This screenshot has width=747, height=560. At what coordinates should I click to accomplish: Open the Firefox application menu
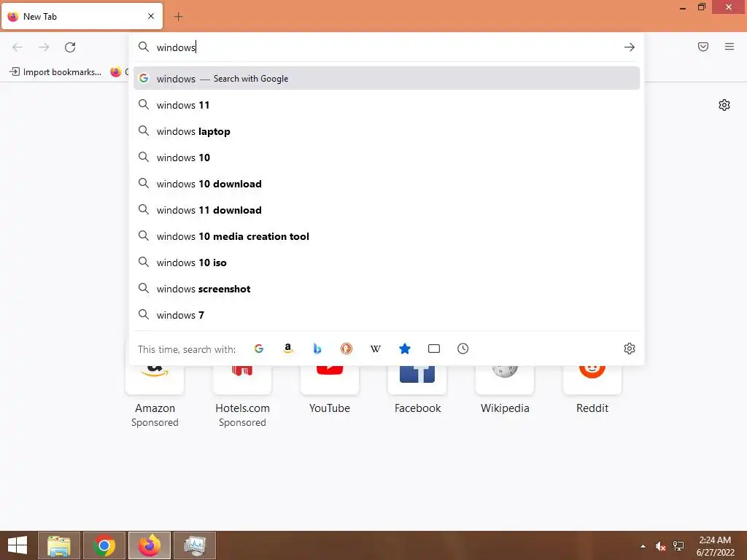coord(729,47)
